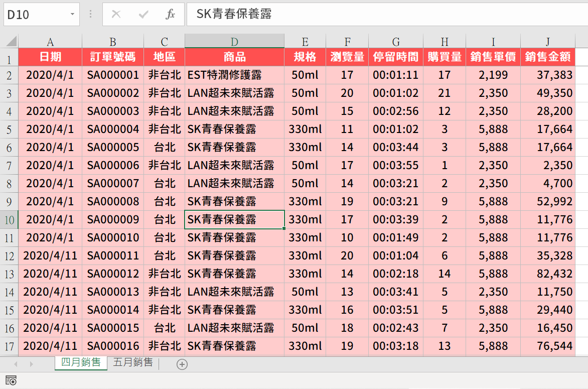Click the formula bar text SK青春保養露
The width and height of the screenshot is (588, 389).
point(234,14)
